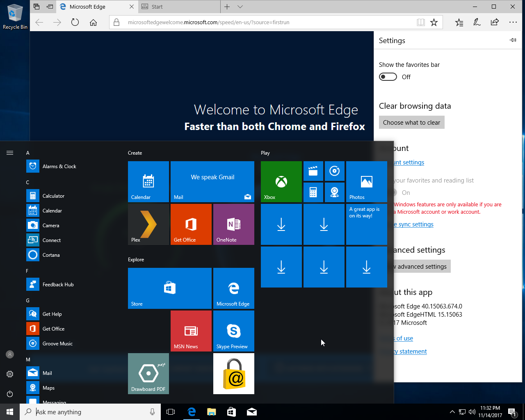Show hidden system tray icons
The image size is (525, 420).
click(x=452, y=412)
